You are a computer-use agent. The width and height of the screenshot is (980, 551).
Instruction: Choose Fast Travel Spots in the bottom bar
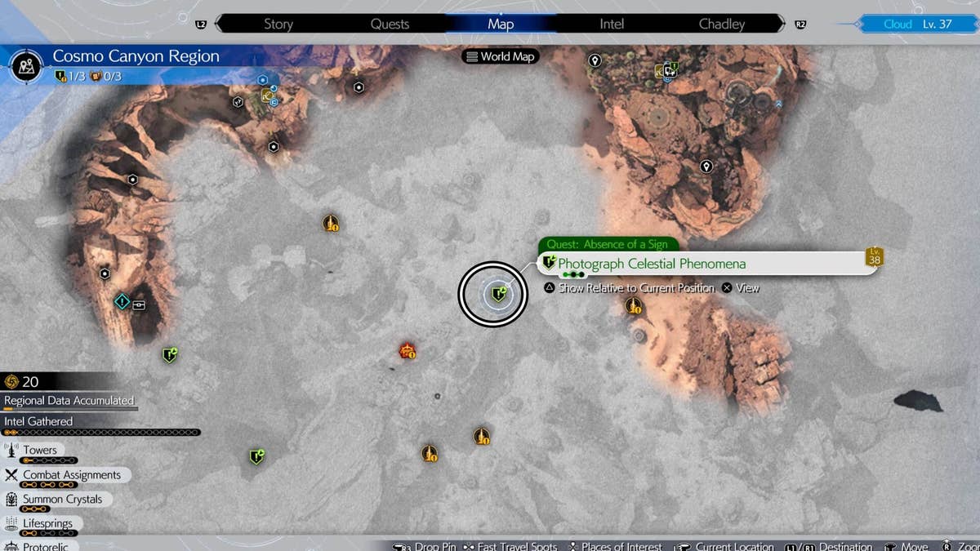point(516,546)
